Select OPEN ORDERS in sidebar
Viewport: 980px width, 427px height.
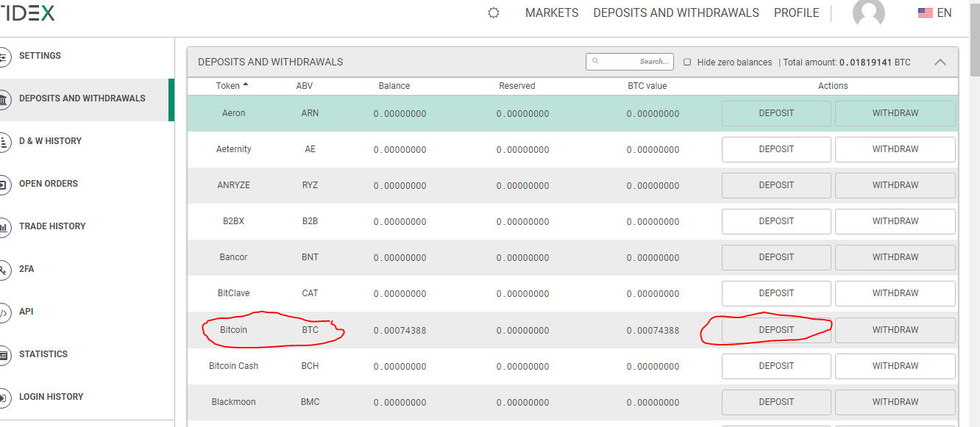tap(49, 184)
